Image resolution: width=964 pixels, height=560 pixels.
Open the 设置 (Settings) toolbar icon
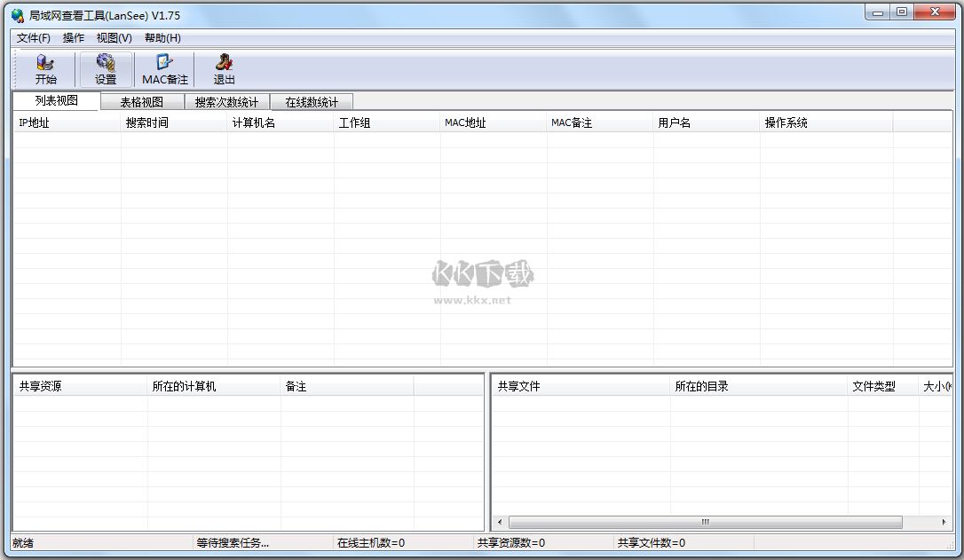coord(105,68)
